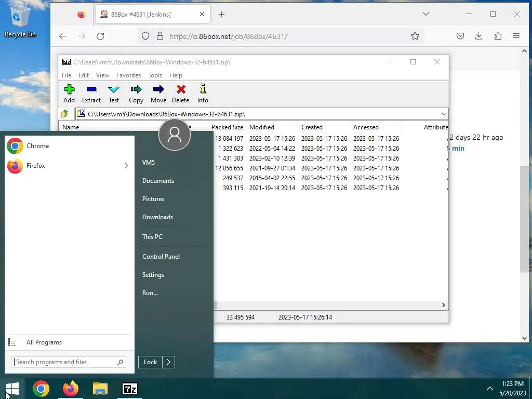
Task: Click the user account avatar in Start menu
Action: [175, 135]
